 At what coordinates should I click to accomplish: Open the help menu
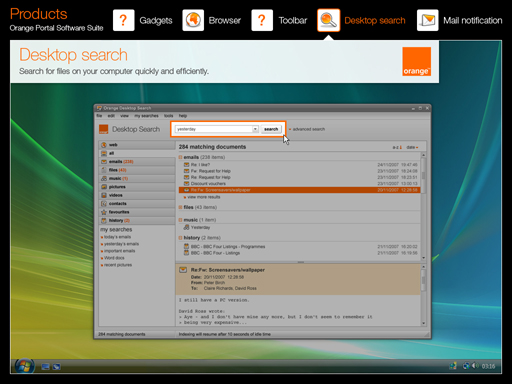pos(183,116)
